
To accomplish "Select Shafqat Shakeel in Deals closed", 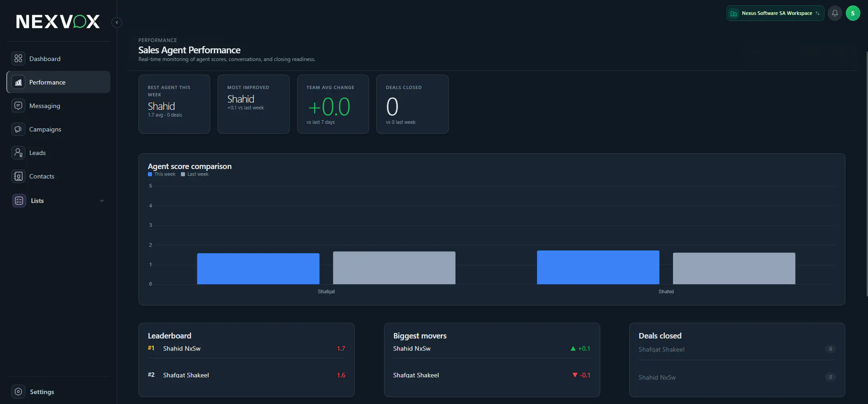I will (661, 349).
